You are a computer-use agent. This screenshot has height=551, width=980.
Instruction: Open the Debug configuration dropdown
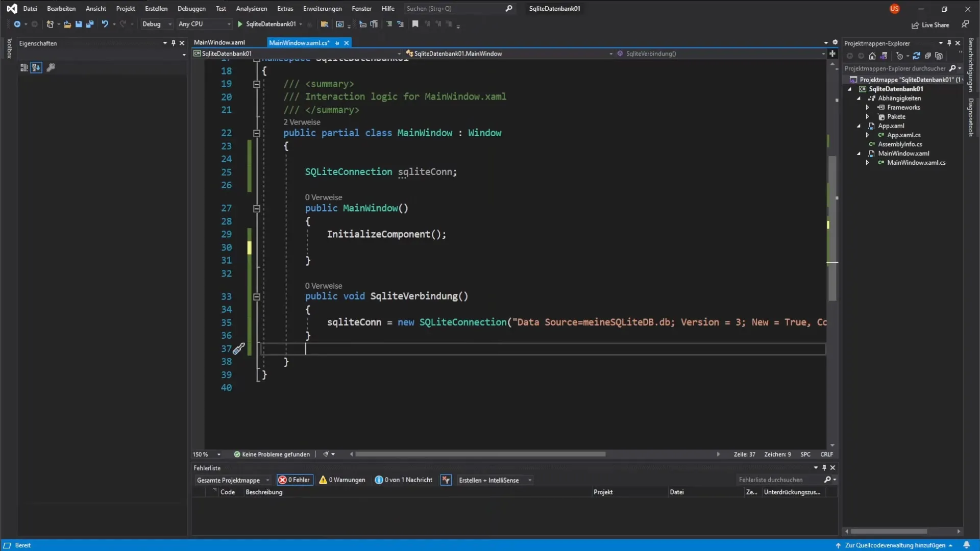[157, 24]
